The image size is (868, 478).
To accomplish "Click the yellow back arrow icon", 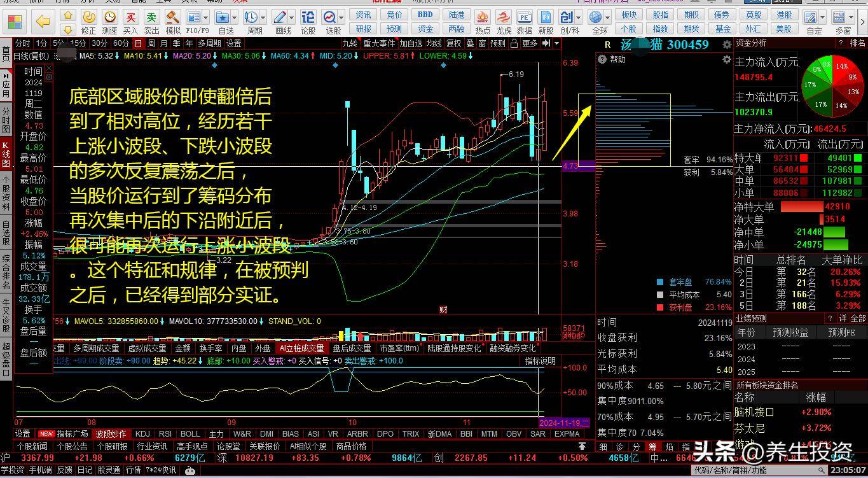I will click(43, 22).
